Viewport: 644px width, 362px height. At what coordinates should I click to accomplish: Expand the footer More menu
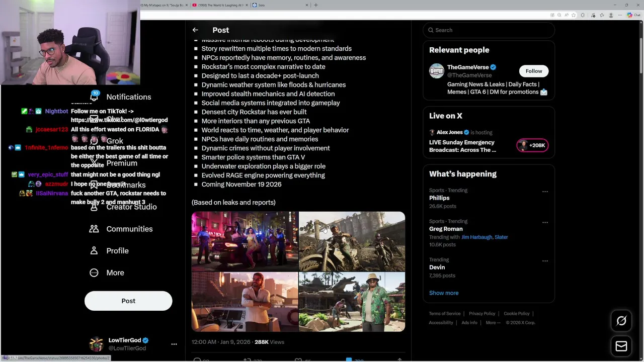click(x=493, y=323)
